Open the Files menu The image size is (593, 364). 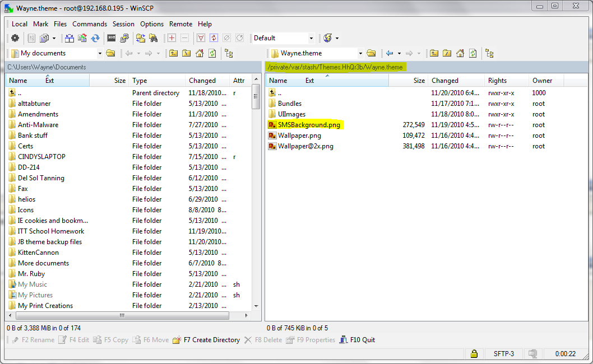(60, 24)
